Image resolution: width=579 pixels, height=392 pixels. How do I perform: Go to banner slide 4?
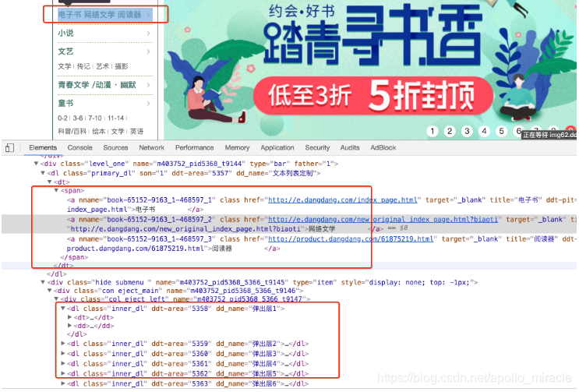pos(484,131)
